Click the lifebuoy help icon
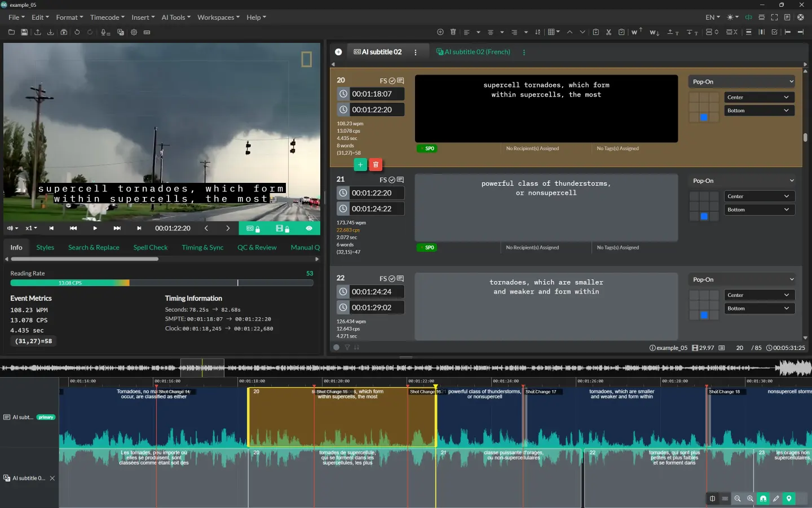 pyautogui.click(x=800, y=17)
